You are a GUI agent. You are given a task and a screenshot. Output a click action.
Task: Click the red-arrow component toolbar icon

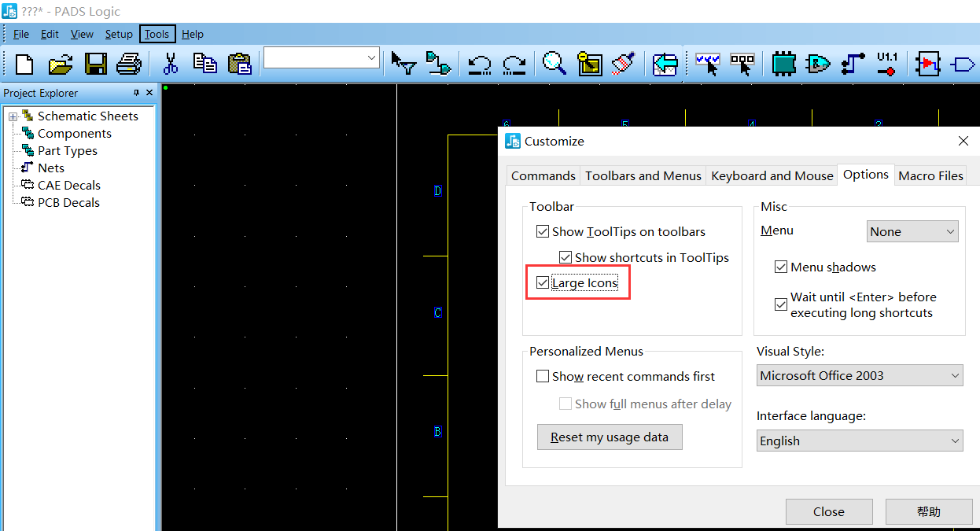(x=928, y=64)
